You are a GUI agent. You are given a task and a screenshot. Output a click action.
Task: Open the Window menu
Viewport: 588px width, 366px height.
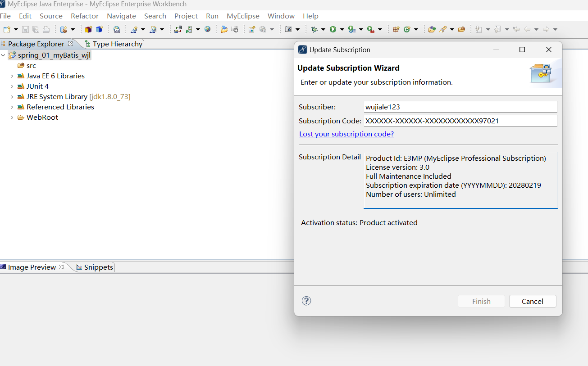(x=281, y=16)
